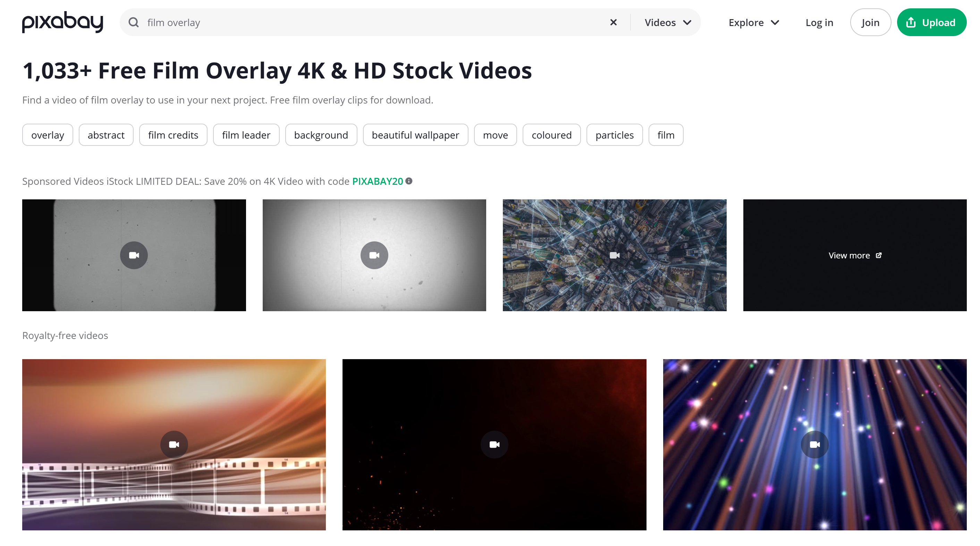Viewport: 980px width, 546px height.
Task: Click video camera icon on film reel clip
Action: click(x=174, y=444)
